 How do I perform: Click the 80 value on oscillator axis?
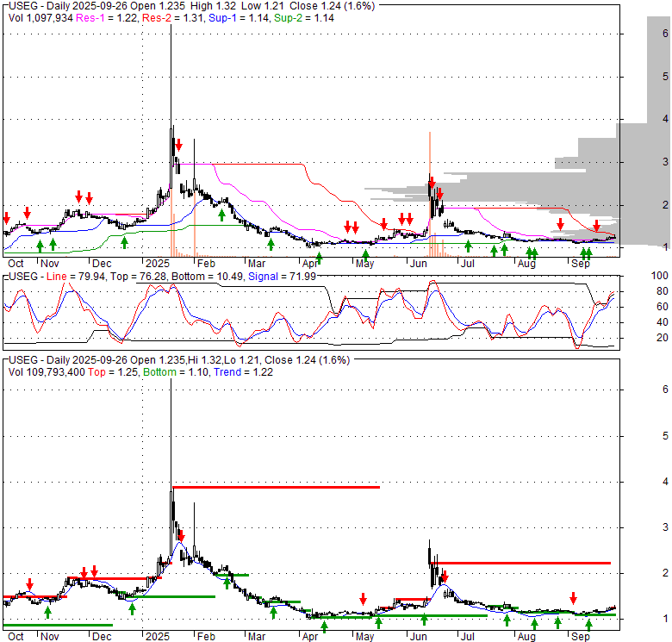663,291
